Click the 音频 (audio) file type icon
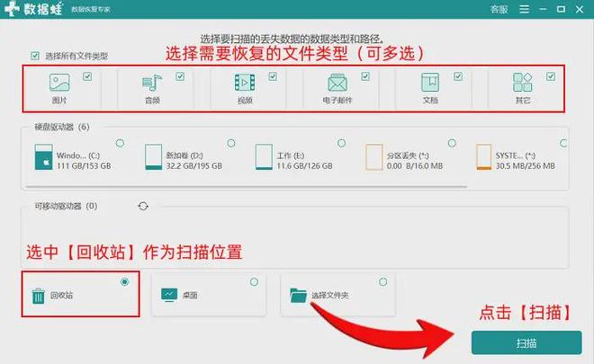The width and height of the screenshot is (594, 364). pos(152,83)
